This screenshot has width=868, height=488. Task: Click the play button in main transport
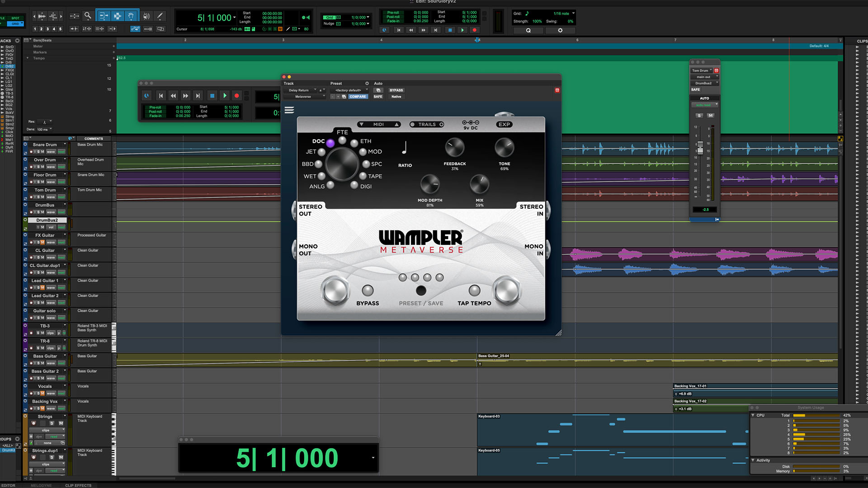click(462, 30)
